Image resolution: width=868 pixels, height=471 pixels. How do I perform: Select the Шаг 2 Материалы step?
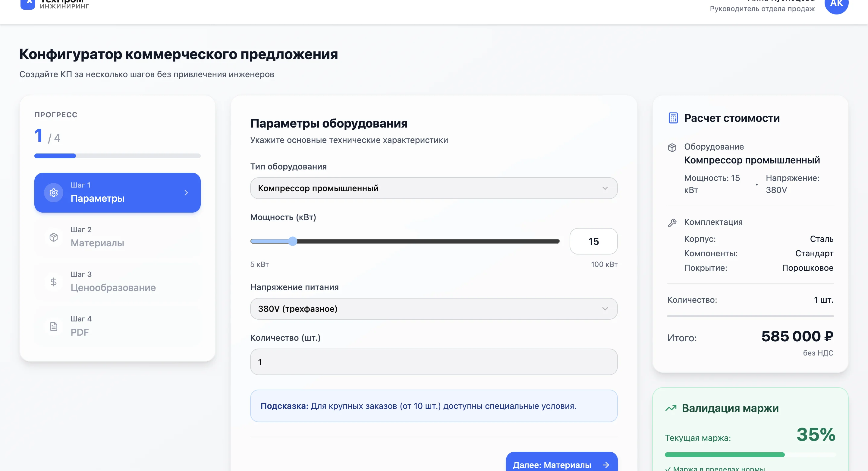click(117, 237)
